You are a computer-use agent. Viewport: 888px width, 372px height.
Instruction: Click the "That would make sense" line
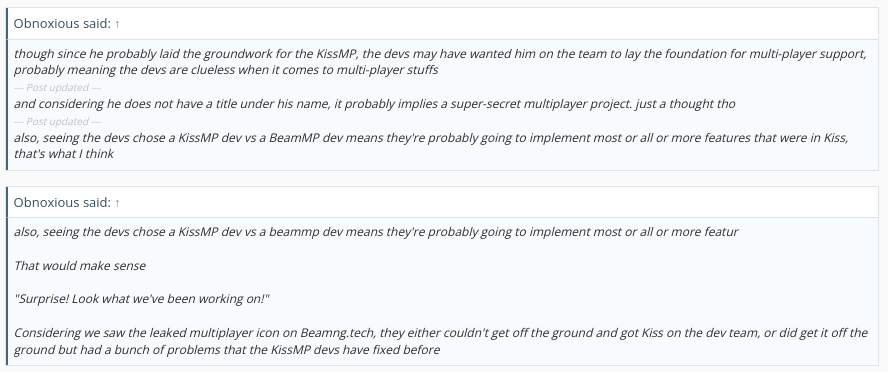click(x=79, y=266)
